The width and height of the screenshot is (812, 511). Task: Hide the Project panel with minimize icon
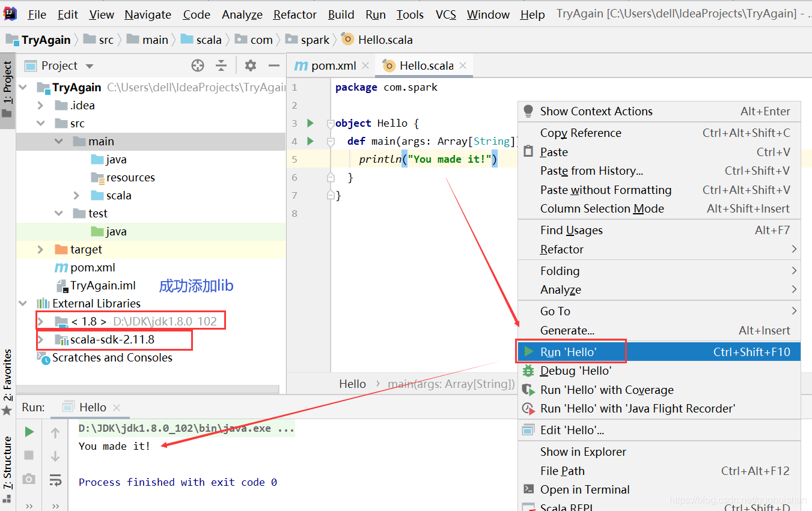[274, 65]
